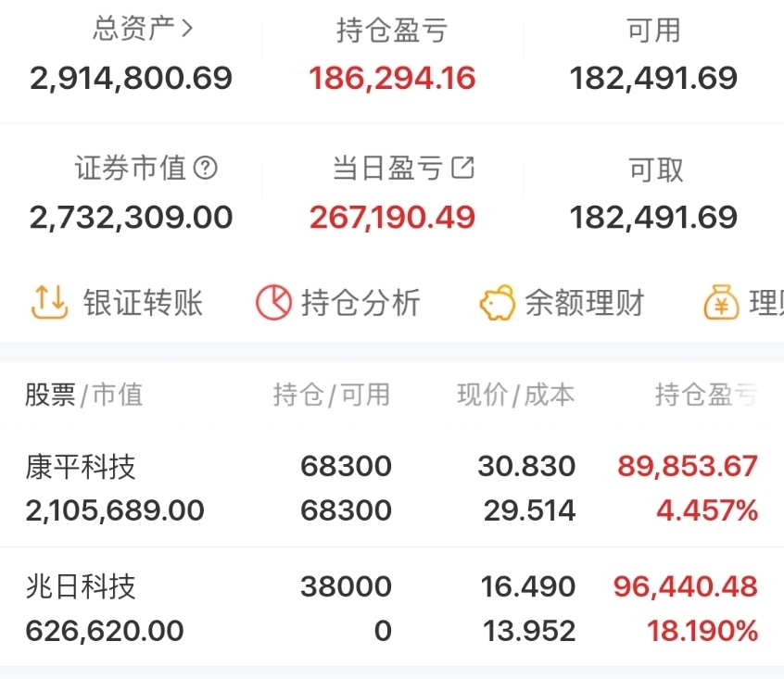Open the 康平科技 stock holding row
Image resolution: width=784 pixels, height=679 pixels.
pos(392,487)
